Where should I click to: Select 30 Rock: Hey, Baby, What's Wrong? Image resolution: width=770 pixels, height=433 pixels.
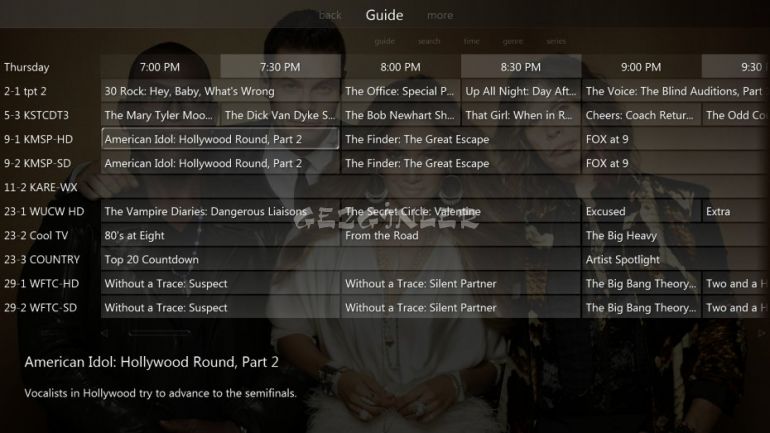220,91
